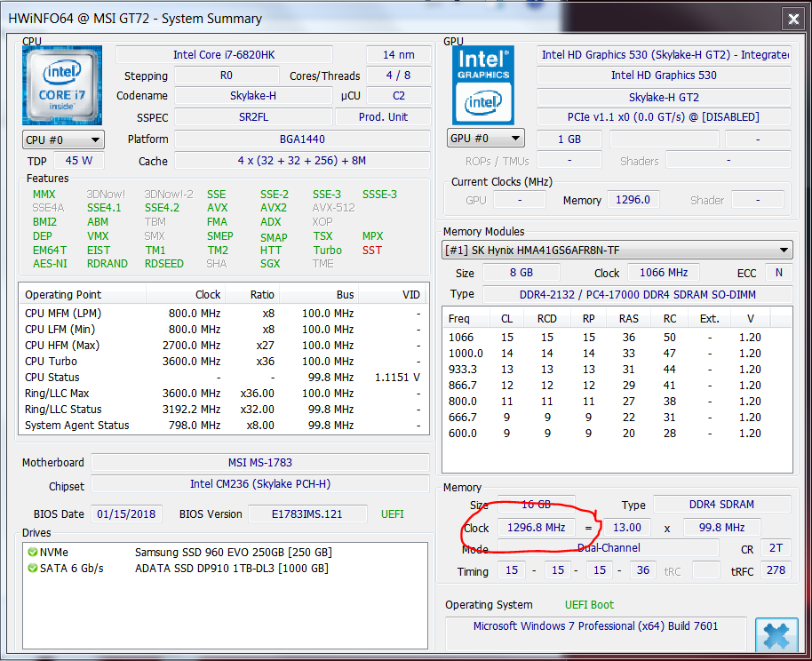
Task: Click the BGA1440 platform value
Action: [302, 139]
